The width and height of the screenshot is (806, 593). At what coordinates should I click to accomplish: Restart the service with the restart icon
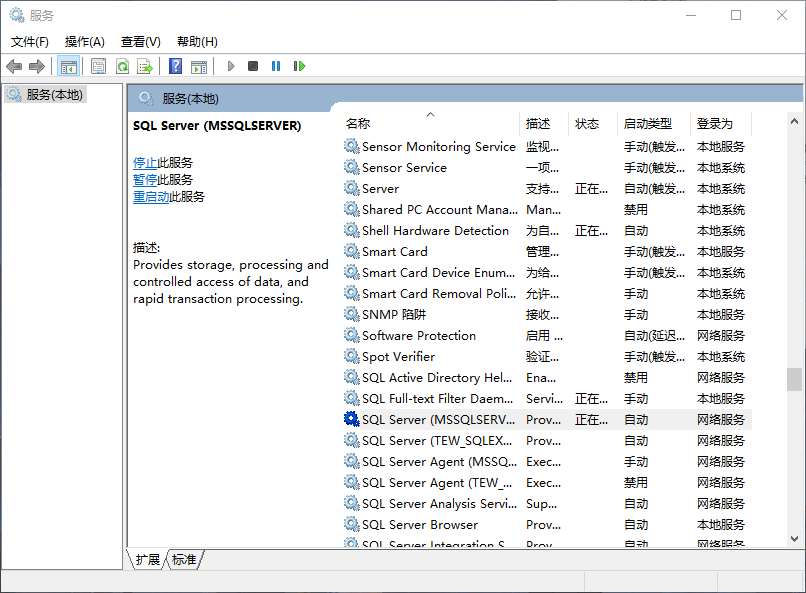click(x=299, y=66)
